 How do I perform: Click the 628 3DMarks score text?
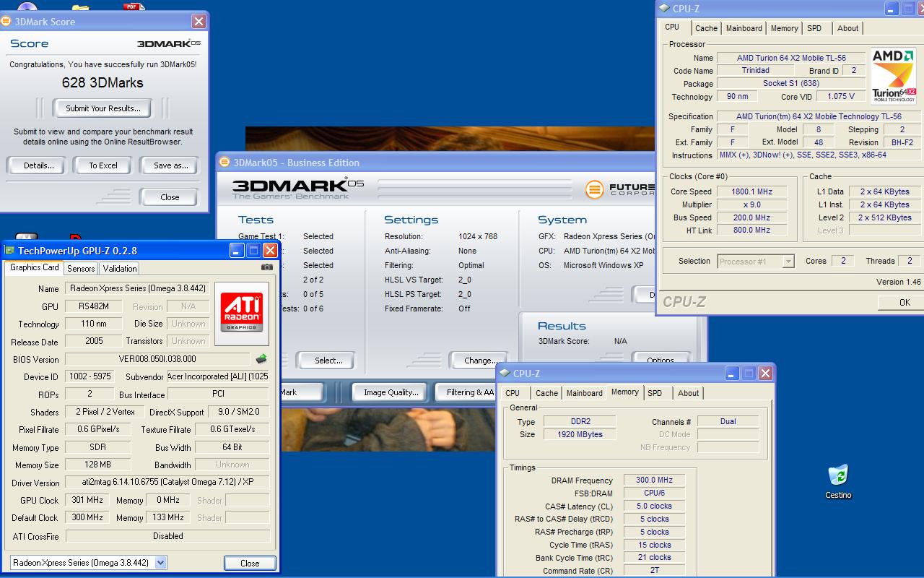103,82
